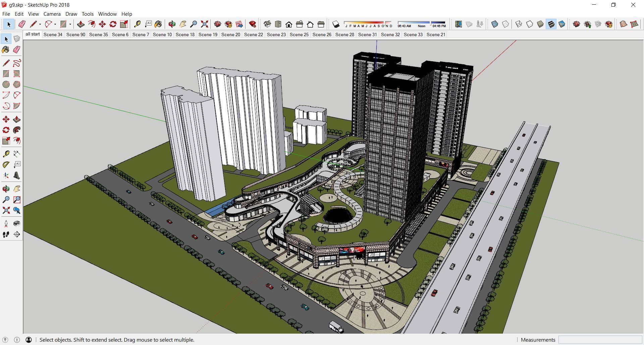Switch to the all start scene tab
The image size is (644, 345).
(33, 34)
